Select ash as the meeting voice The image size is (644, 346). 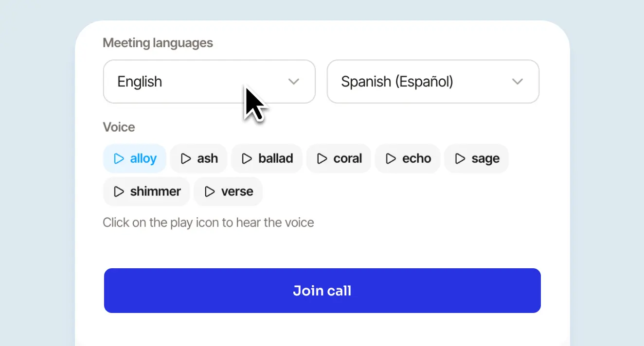coord(208,158)
